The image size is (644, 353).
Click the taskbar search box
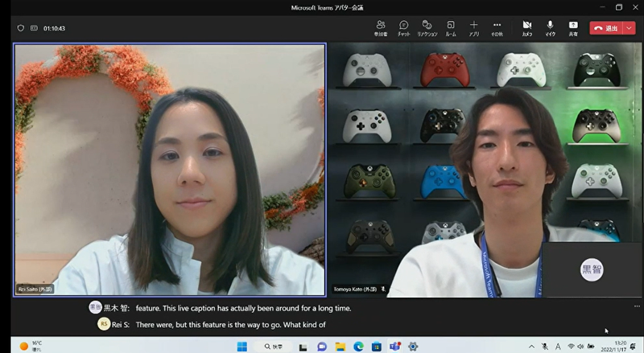pos(274,347)
